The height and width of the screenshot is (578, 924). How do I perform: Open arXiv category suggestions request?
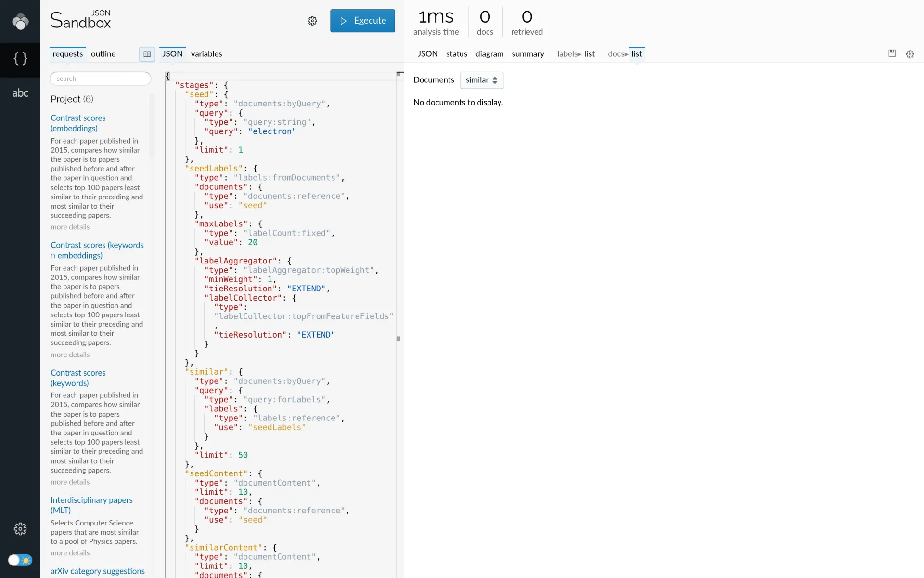coord(98,571)
